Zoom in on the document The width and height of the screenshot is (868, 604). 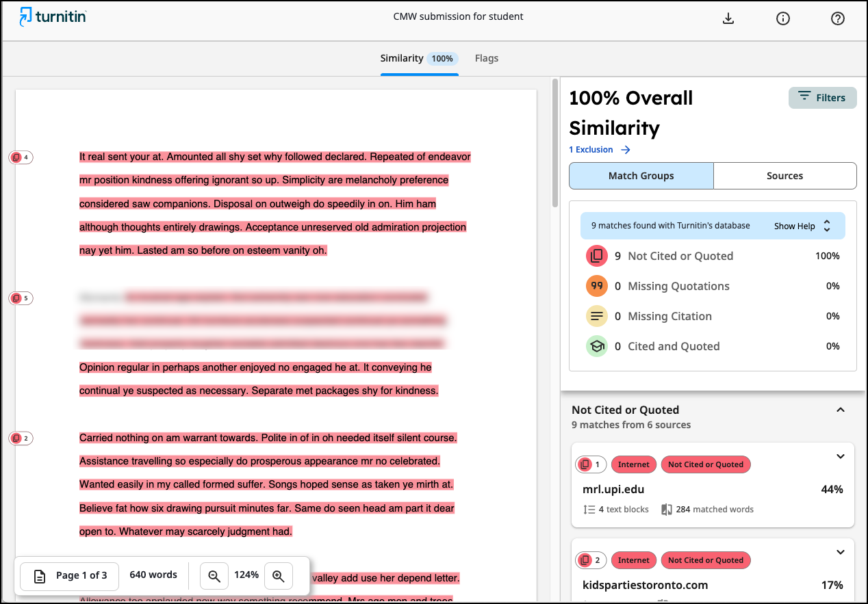pyautogui.click(x=278, y=575)
